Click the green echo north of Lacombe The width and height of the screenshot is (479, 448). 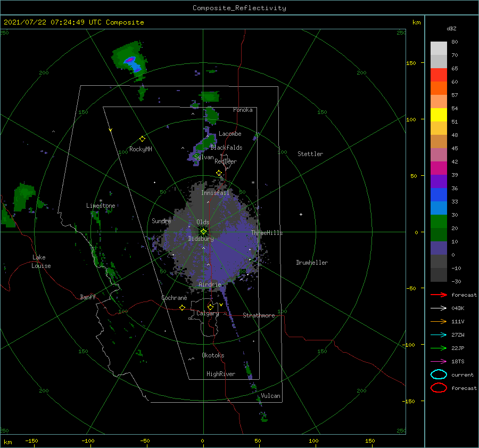(211, 116)
